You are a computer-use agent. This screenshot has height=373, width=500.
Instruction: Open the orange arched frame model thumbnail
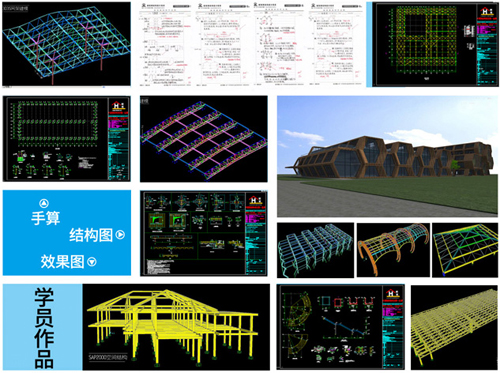[393, 250]
